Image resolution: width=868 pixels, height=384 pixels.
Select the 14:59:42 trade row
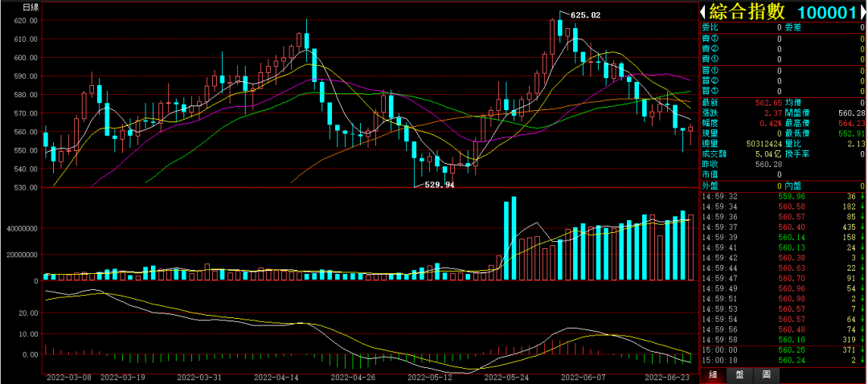[784, 258]
